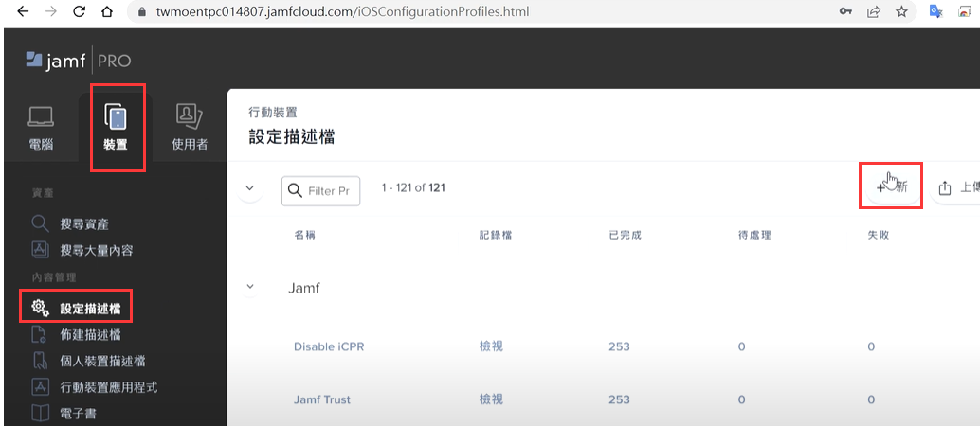This screenshot has width=980, height=426.
Task: Click the browser forward arrow
Action: (51, 11)
